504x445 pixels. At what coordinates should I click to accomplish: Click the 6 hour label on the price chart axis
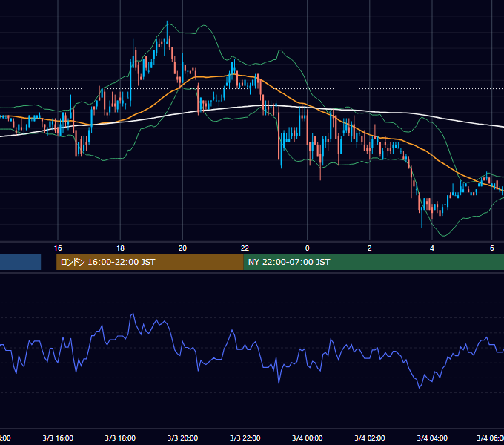pos(492,248)
